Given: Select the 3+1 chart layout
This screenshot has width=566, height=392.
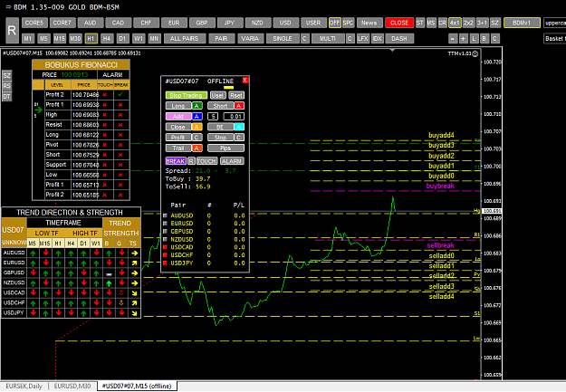Looking at the screenshot, I should point(482,23).
